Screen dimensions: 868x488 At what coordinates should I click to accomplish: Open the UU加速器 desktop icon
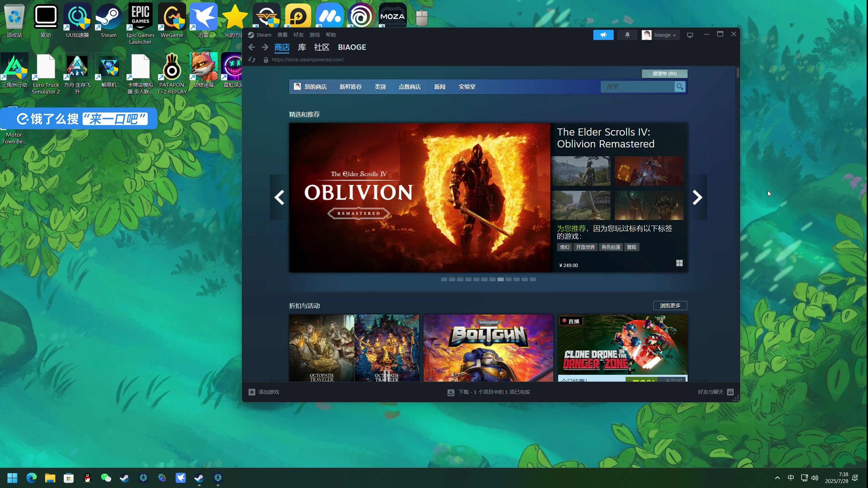tap(77, 20)
